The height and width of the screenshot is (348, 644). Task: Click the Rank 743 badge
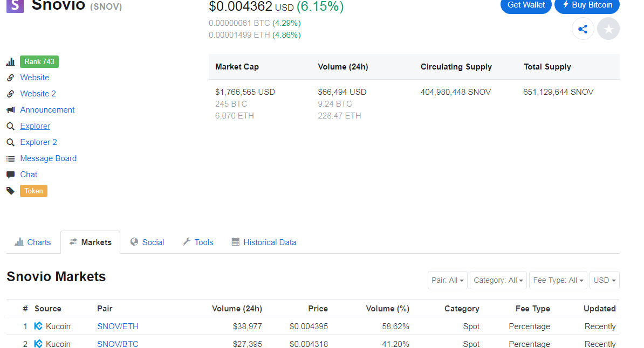point(39,61)
